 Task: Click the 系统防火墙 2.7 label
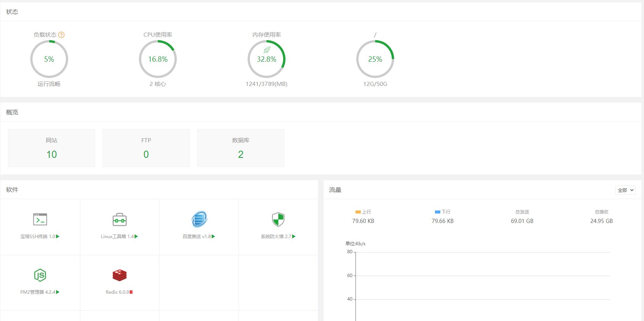pos(276,237)
